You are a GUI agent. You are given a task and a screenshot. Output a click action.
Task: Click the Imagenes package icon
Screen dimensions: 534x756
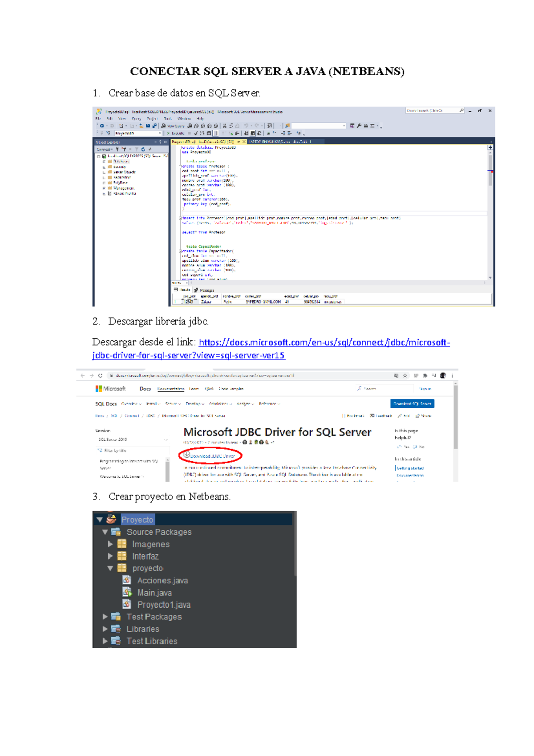point(122,544)
